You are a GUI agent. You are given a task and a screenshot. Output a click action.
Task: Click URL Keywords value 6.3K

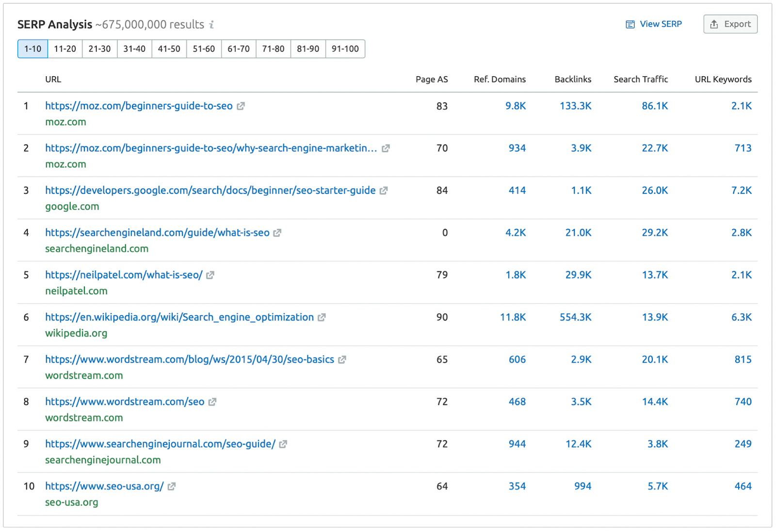coord(742,317)
